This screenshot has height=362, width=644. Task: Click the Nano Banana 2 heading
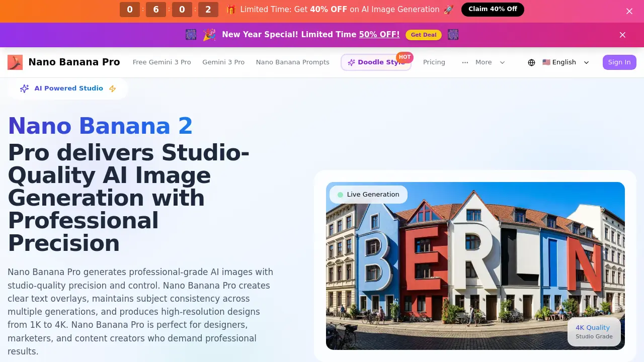[100, 126]
